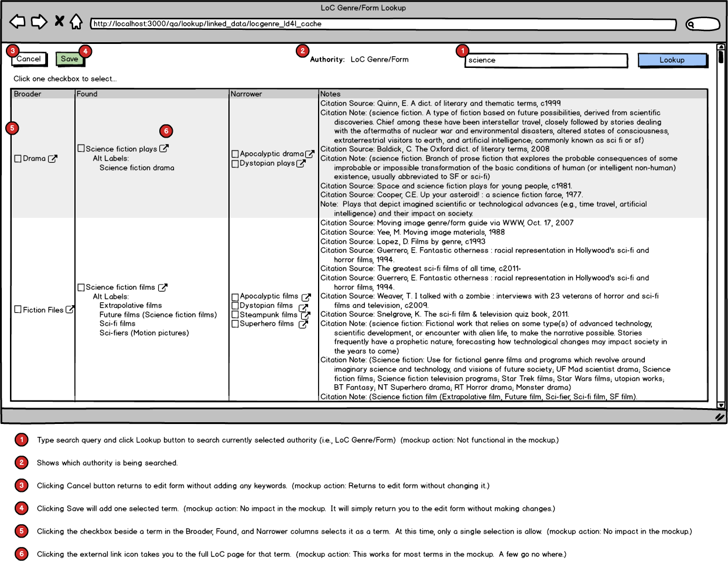Click the browser back arrow icon
728x561 pixels.
(x=18, y=22)
